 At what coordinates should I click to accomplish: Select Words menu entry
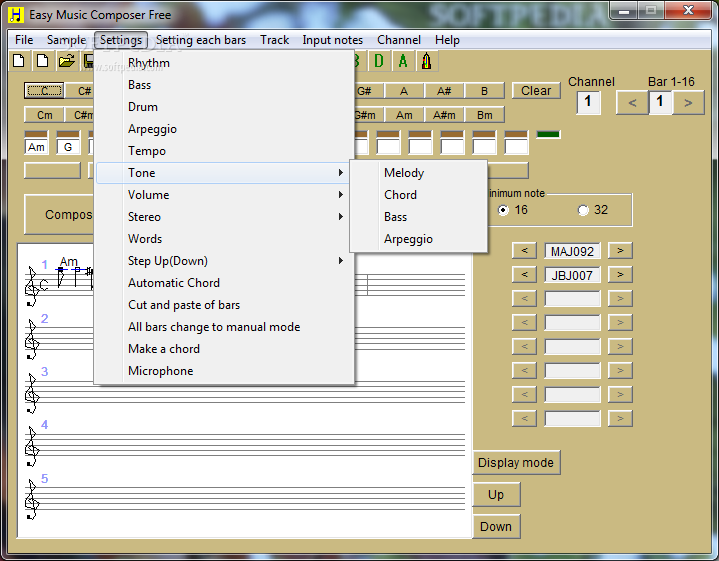tap(222, 239)
